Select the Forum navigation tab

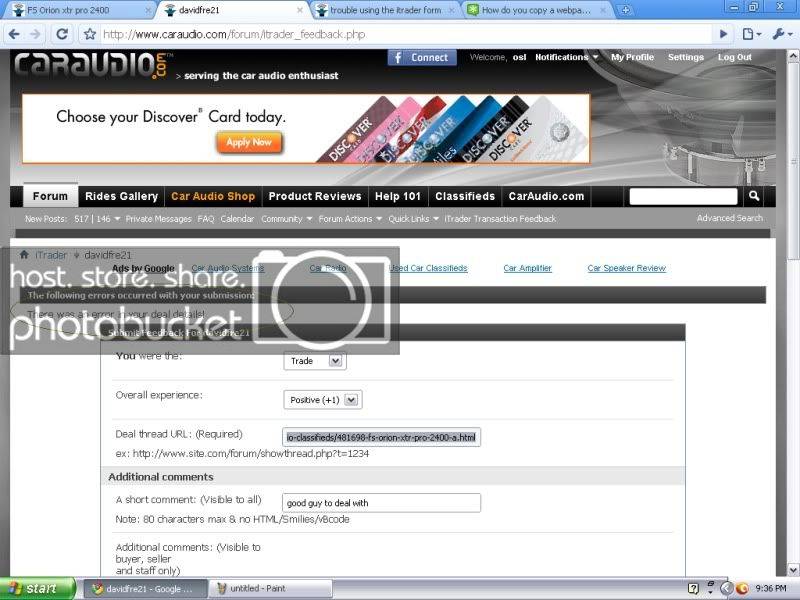coord(50,196)
